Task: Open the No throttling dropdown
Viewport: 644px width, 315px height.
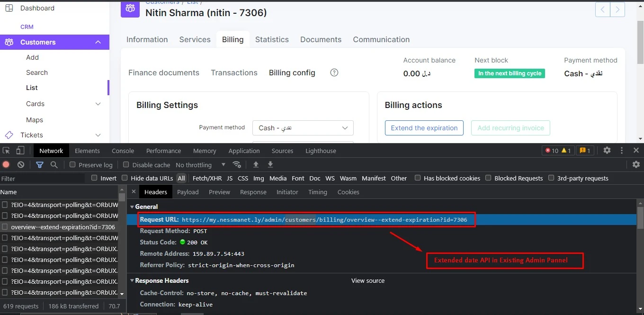Action: (x=201, y=165)
